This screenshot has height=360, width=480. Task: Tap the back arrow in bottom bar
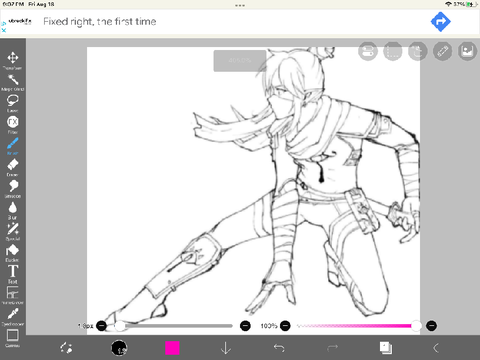click(x=436, y=348)
